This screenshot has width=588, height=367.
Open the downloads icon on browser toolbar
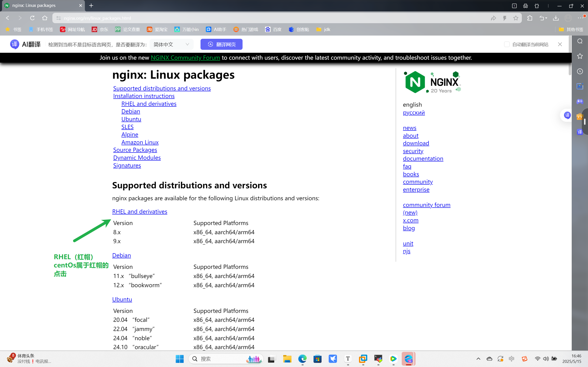(x=556, y=18)
